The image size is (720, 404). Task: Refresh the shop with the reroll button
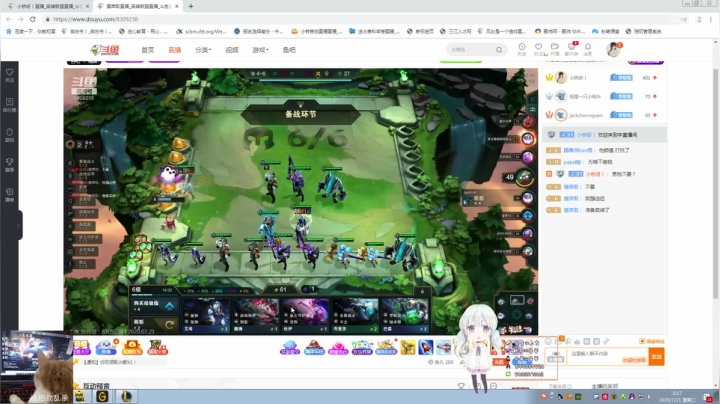coord(153,324)
